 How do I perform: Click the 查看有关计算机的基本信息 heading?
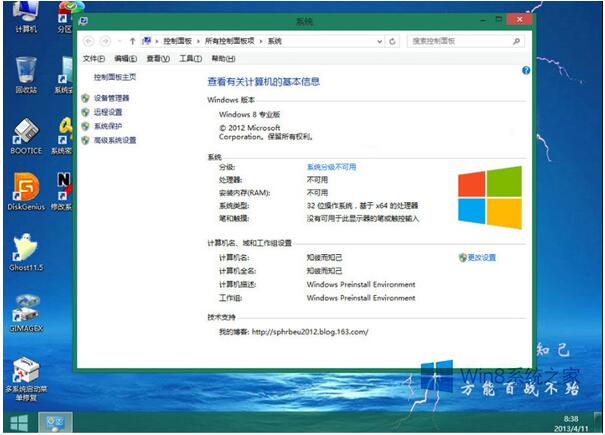[x=264, y=81]
